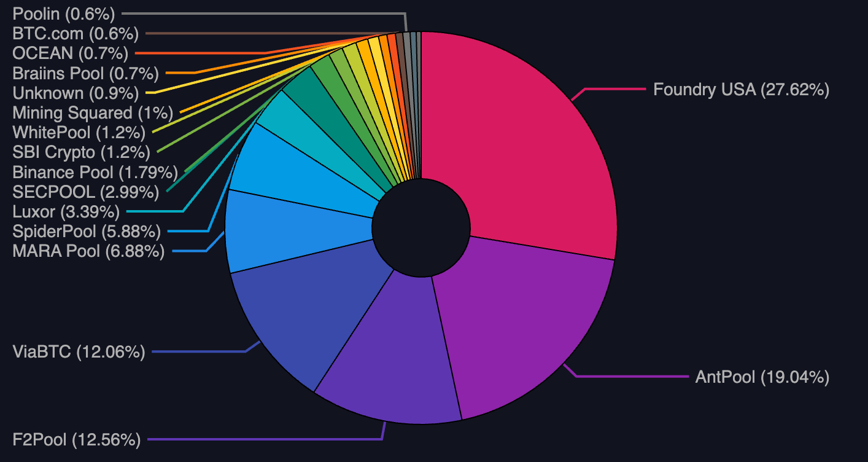Click the SpiderPool (5.88%) label
The width and height of the screenshot is (868, 462).
tap(87, 232)
